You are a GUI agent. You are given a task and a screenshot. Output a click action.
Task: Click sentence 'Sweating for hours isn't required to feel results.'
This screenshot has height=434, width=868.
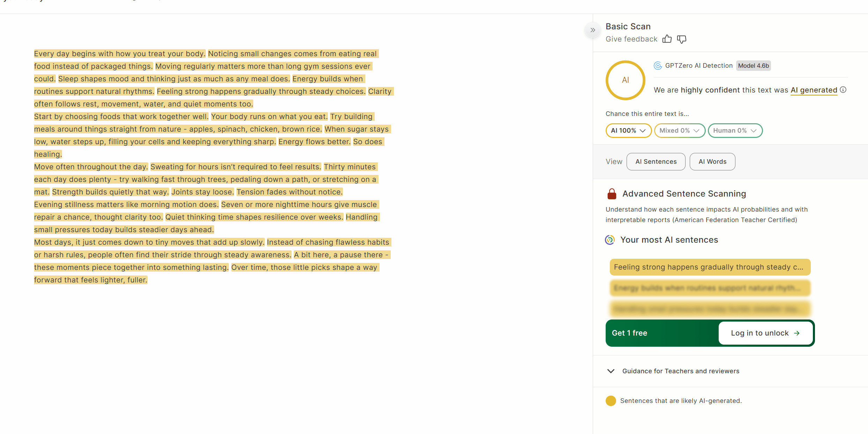[x=235, y=167]
